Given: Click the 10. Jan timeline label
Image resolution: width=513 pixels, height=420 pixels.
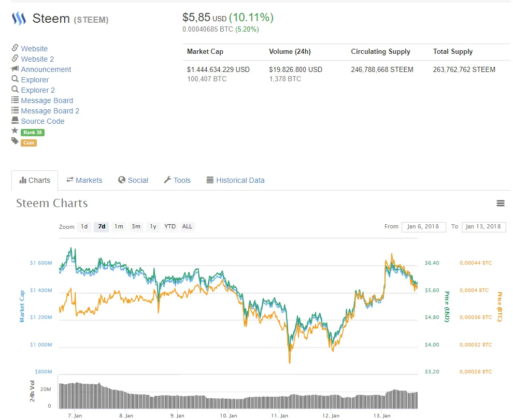Looking at the screenshot, I should click(x=229, y=416).
